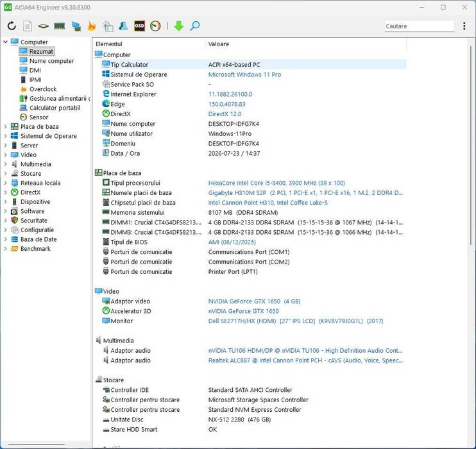Select the Stare HDD Smart row

(x=250, y=429)
